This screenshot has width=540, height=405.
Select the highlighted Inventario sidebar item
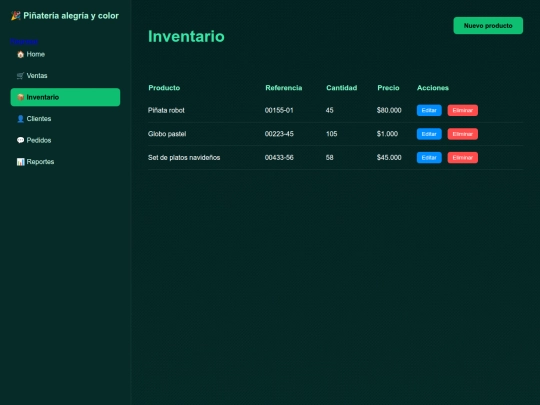[65, 97]
